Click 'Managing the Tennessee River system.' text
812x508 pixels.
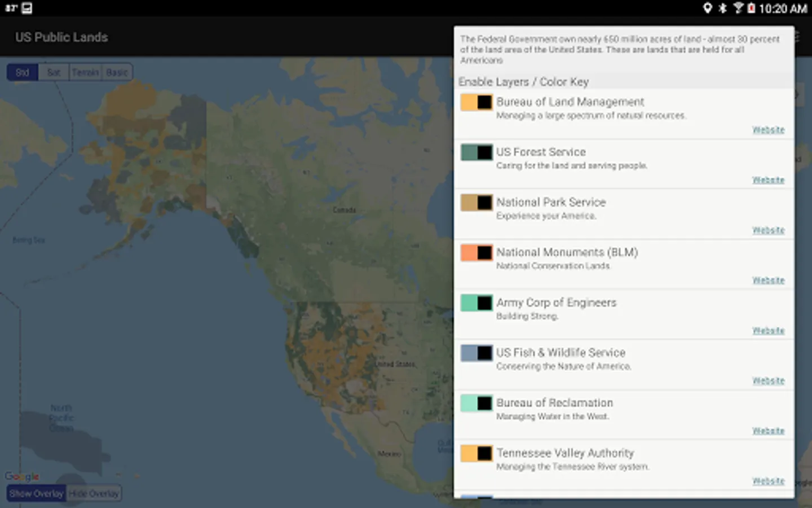572,467
